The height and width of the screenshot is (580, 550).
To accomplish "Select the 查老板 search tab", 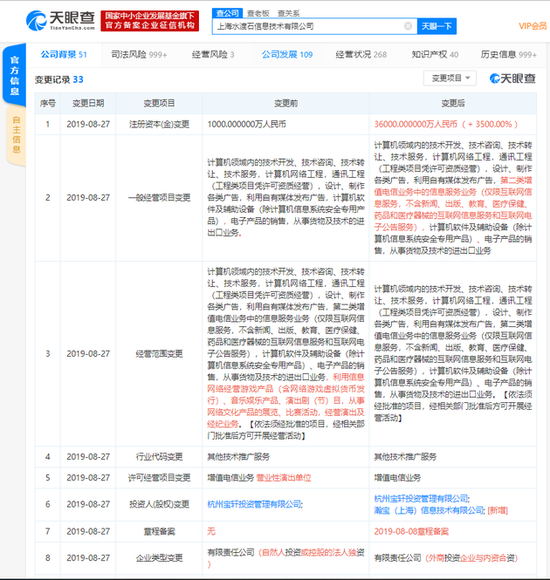I will click(258, 13).
